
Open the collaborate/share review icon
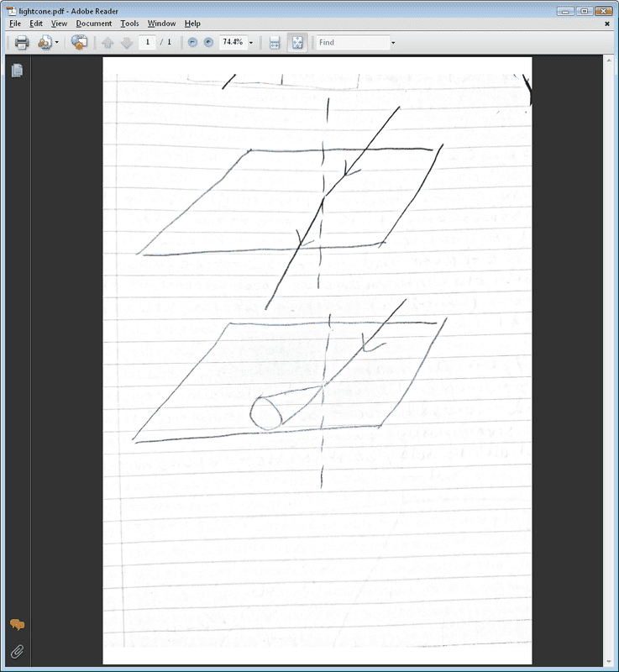click(x=45, y=43)
